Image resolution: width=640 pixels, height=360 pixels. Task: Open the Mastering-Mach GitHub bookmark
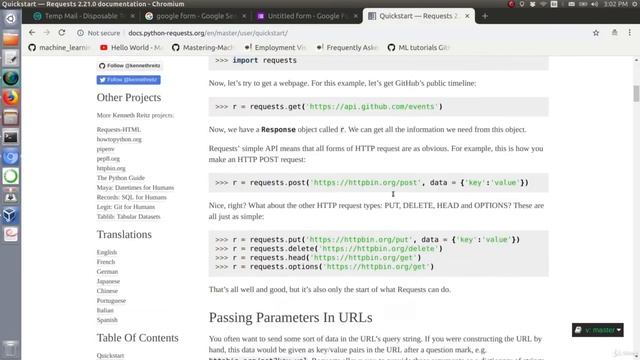click(x=203, y=47)
